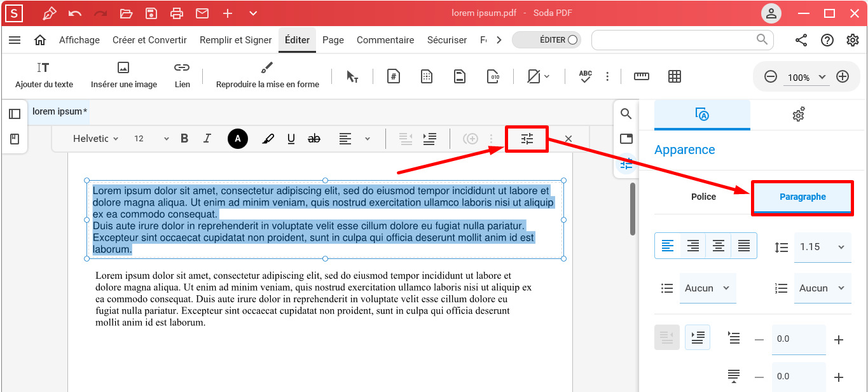The width and height of the screenshot is (868, 392).
Task: Open the font size 12 dropdown
Action: click(x=151, y=139)
